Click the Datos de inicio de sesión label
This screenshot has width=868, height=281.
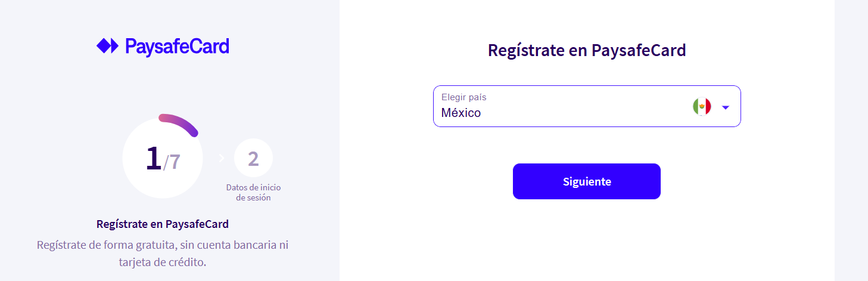(253, 192)
